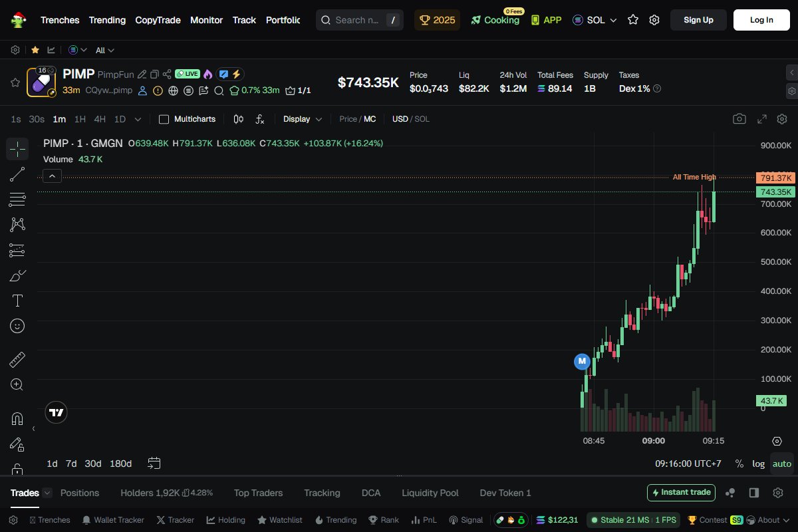Select the Text annotation tool
Image resolution: width=798 pixels, height=532 pixels.
pos(17,301)
